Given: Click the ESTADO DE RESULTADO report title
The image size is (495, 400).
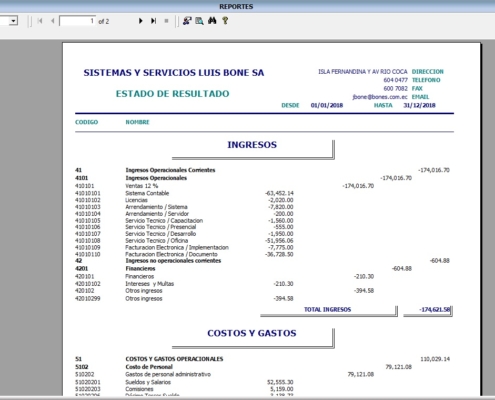Looking at the screenshot, I should pyautogui.click(x=172, y=94).
